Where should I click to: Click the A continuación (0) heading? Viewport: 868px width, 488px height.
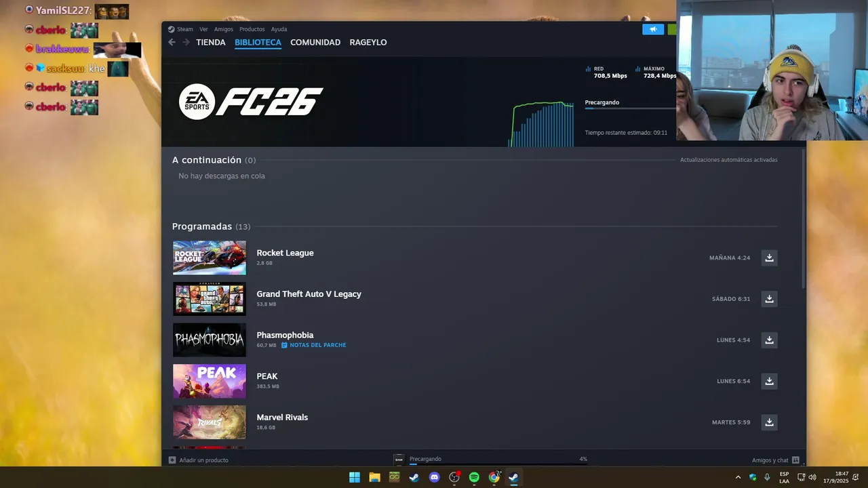[214, 160]
